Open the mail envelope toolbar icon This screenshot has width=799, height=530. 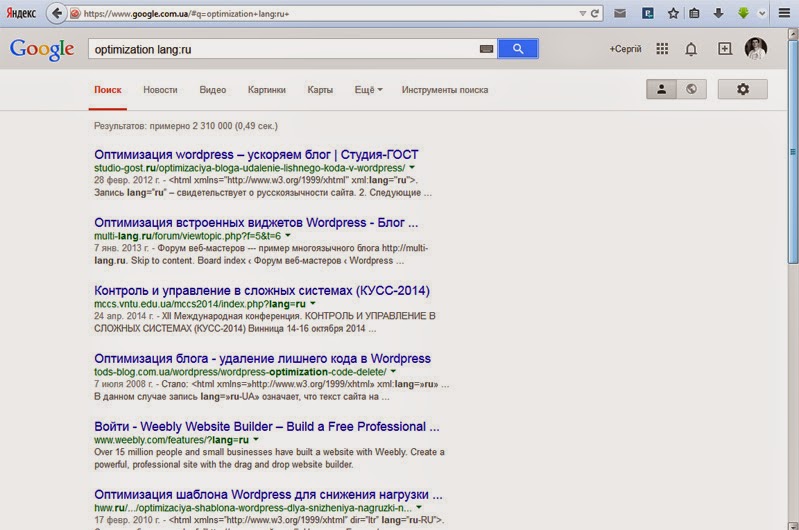[620, 14]
